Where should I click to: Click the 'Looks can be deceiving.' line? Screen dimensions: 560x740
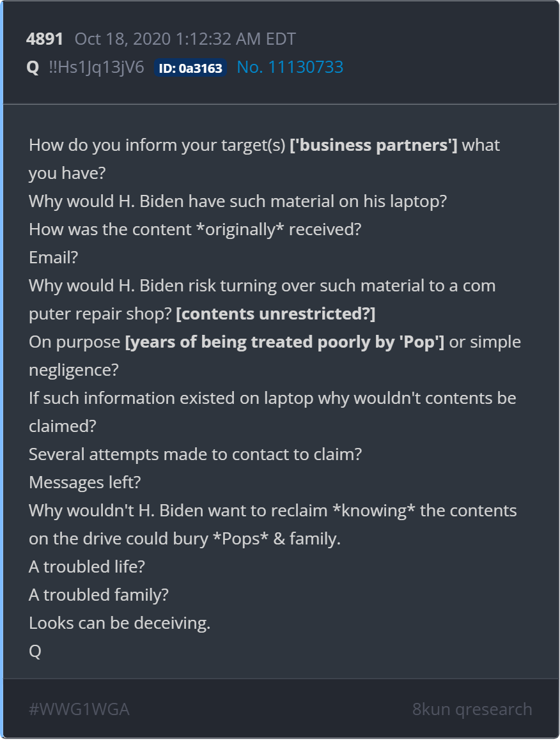coord(120,623)
